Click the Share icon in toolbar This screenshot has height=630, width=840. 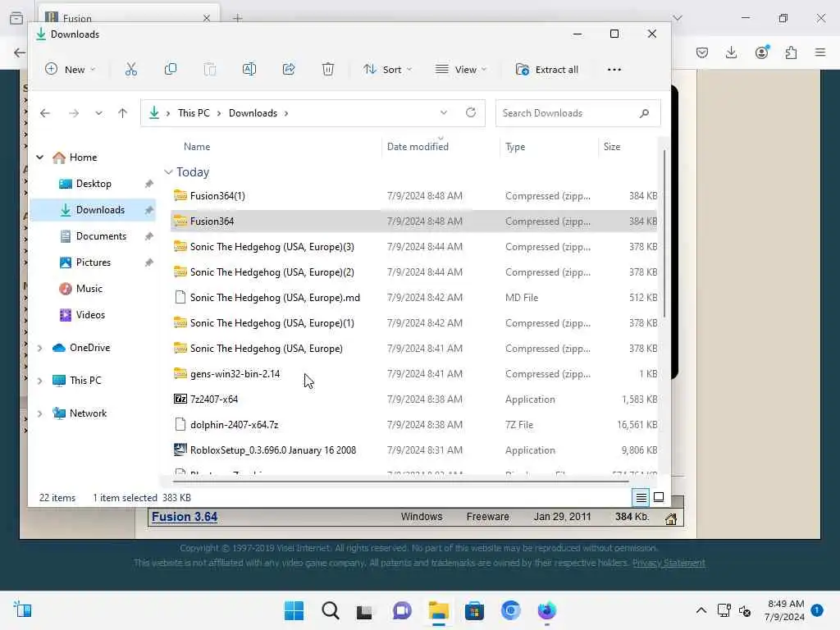[x=289, y=69]
